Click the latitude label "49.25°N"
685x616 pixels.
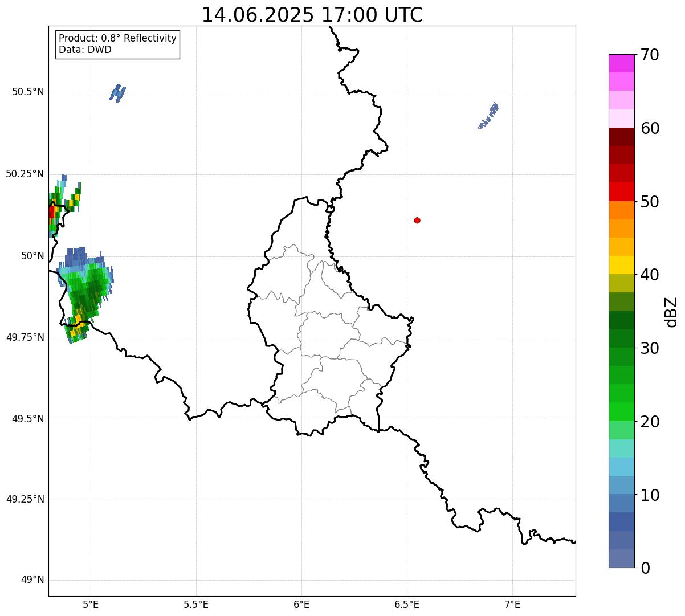[25, 499]
